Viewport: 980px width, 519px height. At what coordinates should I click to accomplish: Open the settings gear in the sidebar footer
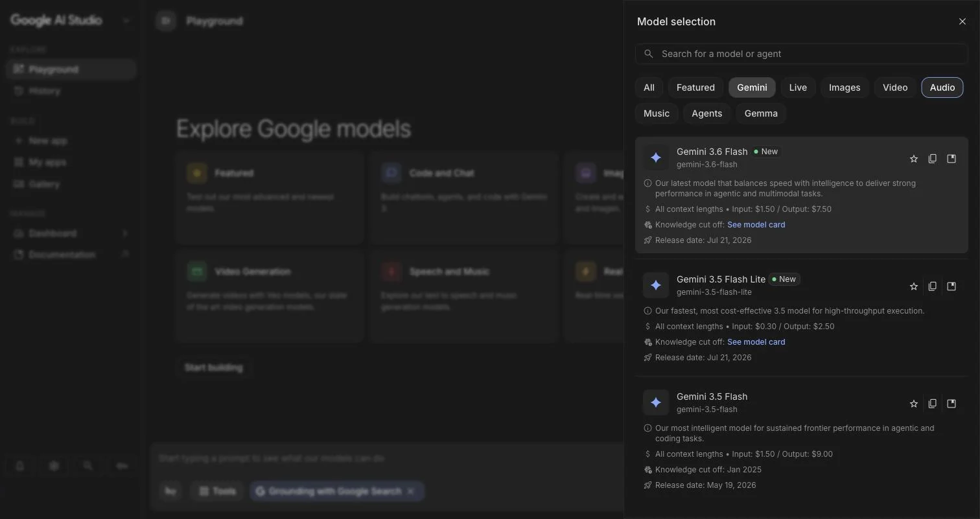pos(54,466)
